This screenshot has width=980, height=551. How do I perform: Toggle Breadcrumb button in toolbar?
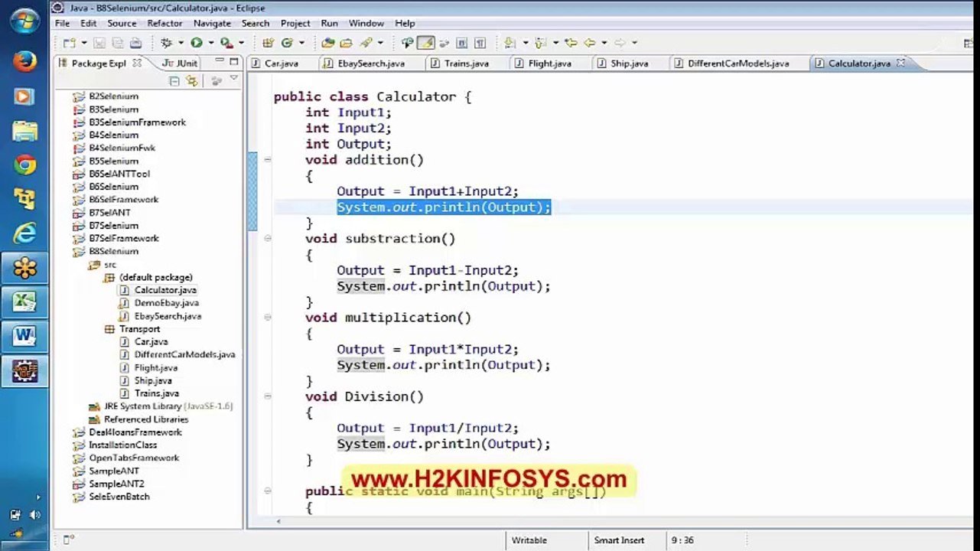click(408, 43)
